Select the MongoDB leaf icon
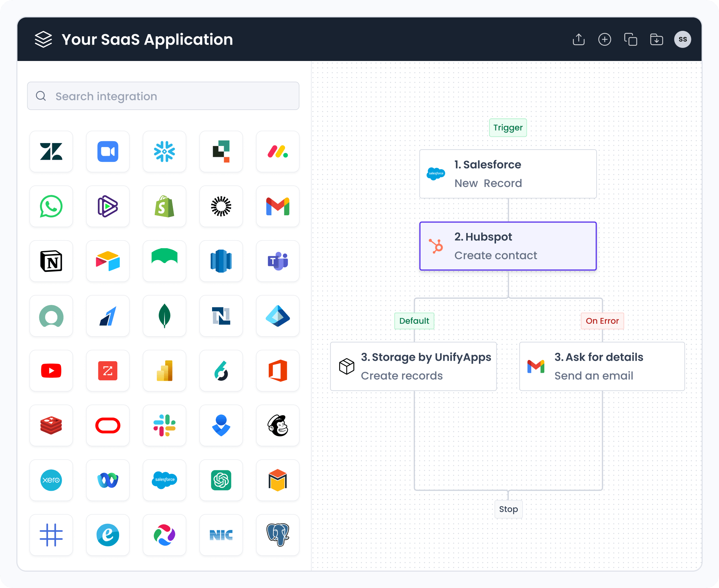The height and width of the screenshot is (588, 719). (x=164, y=316)
